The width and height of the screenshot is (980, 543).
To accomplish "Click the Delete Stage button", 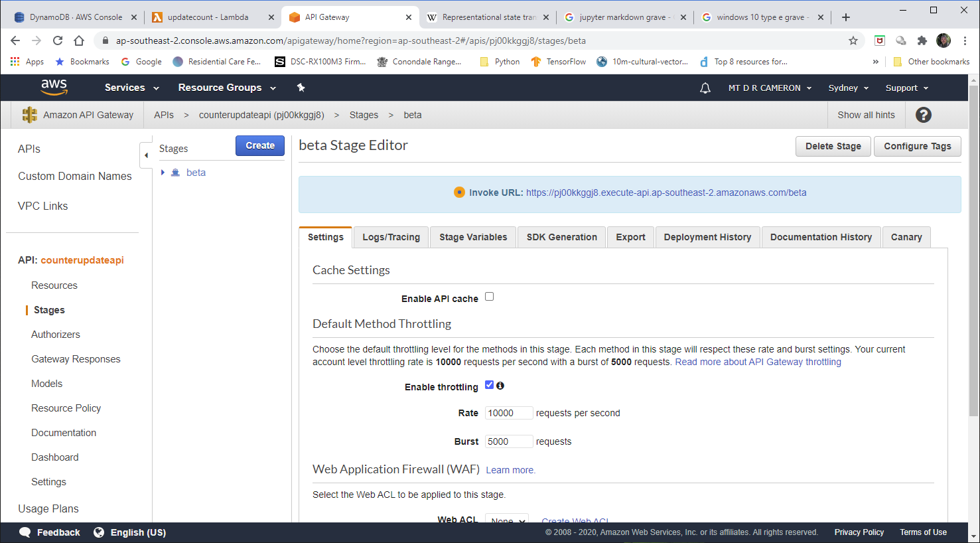I will [833, 146].
